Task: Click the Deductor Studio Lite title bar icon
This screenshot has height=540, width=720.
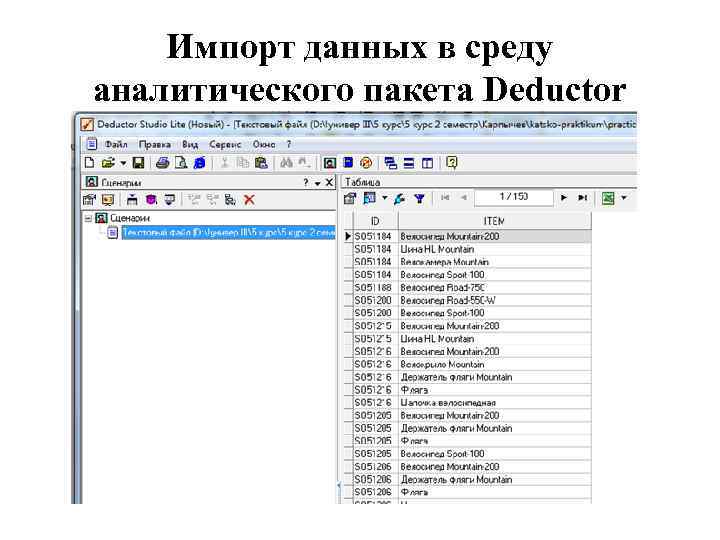Action: (x=87, y=124)
